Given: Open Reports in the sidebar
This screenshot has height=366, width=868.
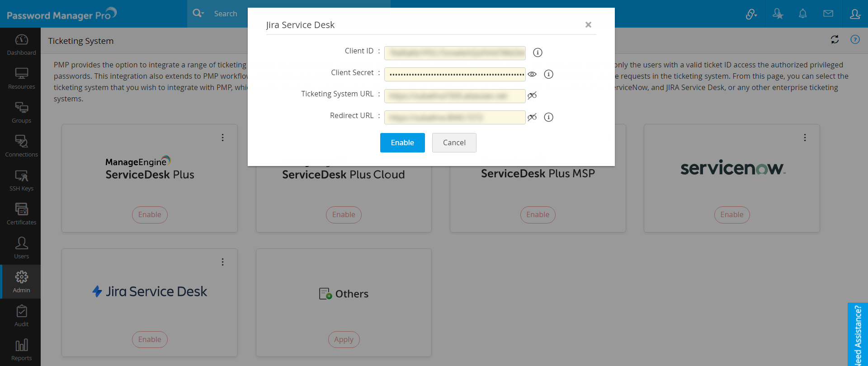Looking at the screenshot, I should click(x=21, y=350).
